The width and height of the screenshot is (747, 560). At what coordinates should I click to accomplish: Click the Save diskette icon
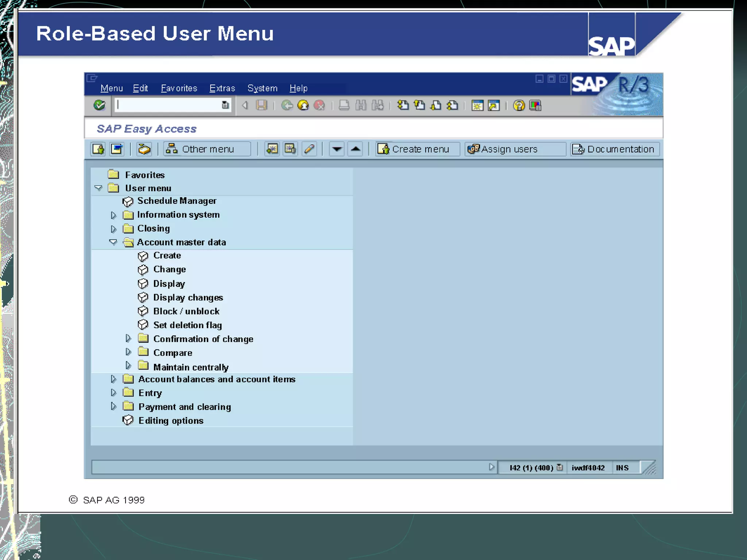click(x=262, y=105)
